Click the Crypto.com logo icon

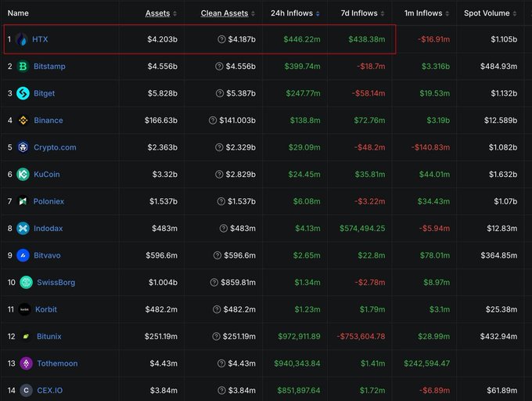tap(23, 147)
